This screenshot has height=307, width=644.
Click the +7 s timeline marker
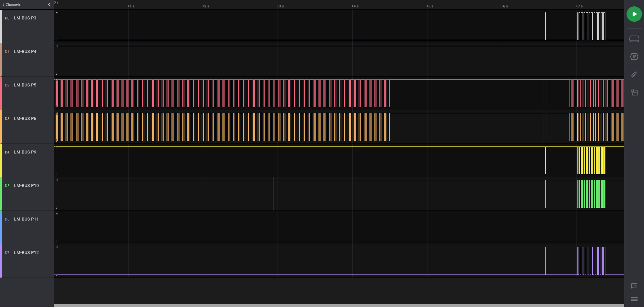[579, 6]
